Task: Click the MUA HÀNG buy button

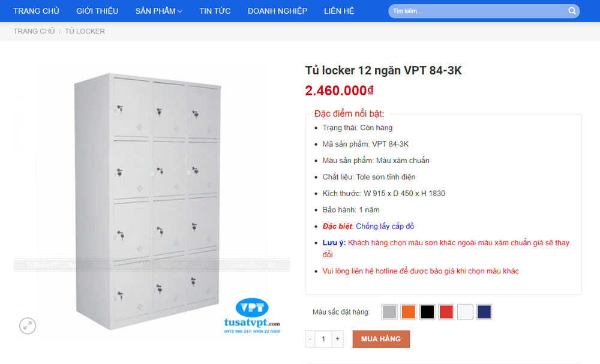Action: 381,339
